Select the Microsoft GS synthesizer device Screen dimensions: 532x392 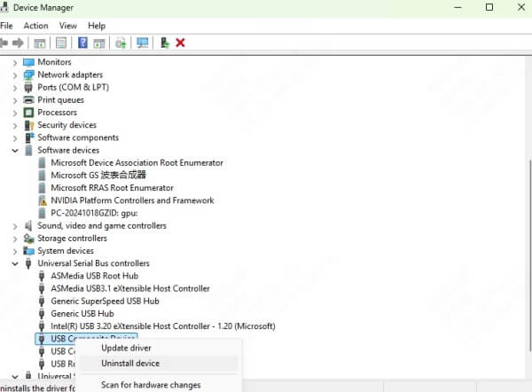point(98,176)
